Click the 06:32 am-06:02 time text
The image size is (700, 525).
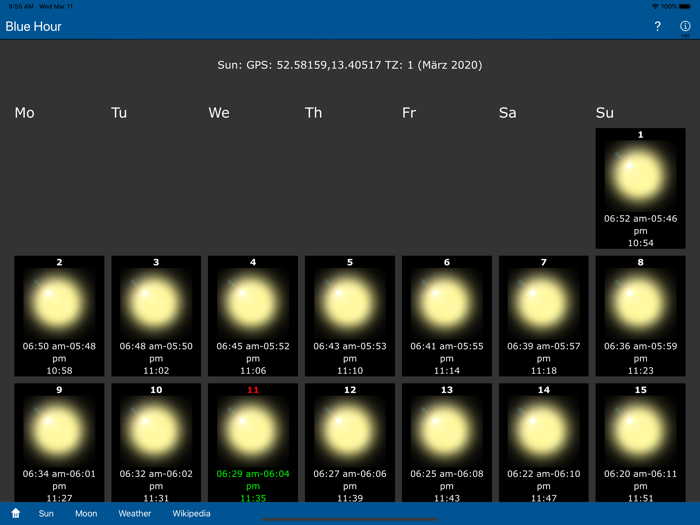click(x=156, y=474)
